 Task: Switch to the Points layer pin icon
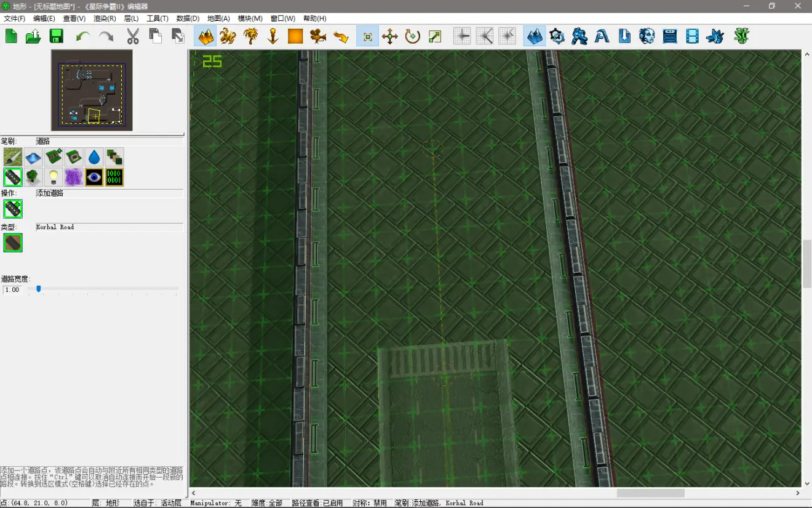(x=273, y=36)
